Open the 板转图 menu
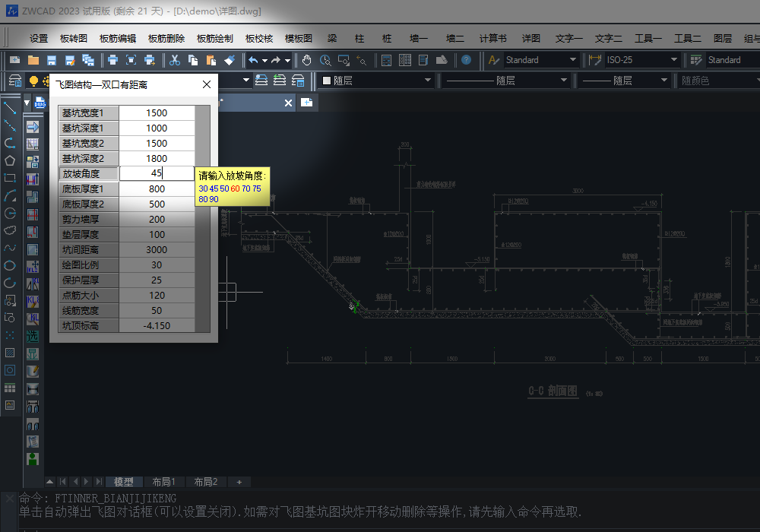The height and width of the screenshot is (532, 760). tap(73, 38)
